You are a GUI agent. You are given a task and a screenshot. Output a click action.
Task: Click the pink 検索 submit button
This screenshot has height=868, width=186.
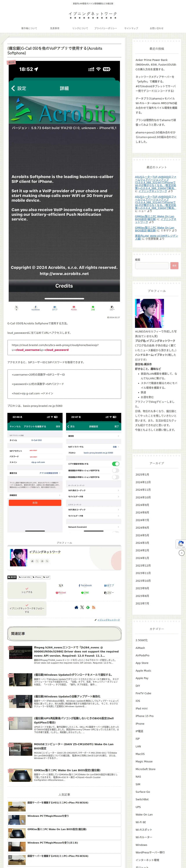(x=174, y=265)
